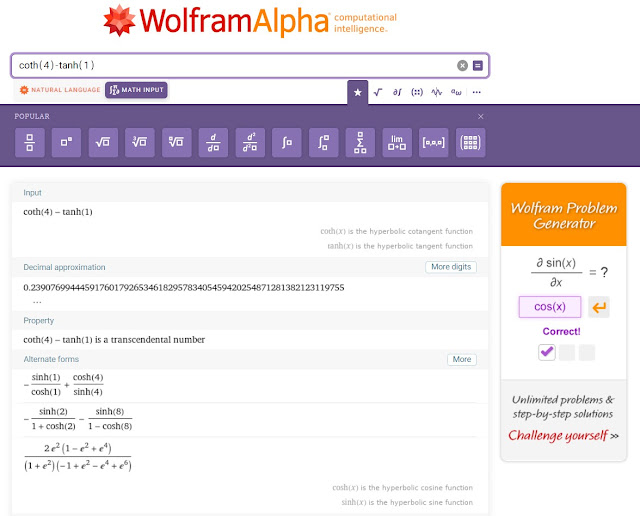Click the hyperbolic sine definition note
The height and width of the screenshot is (516, 640).
(x=407, y=502)
